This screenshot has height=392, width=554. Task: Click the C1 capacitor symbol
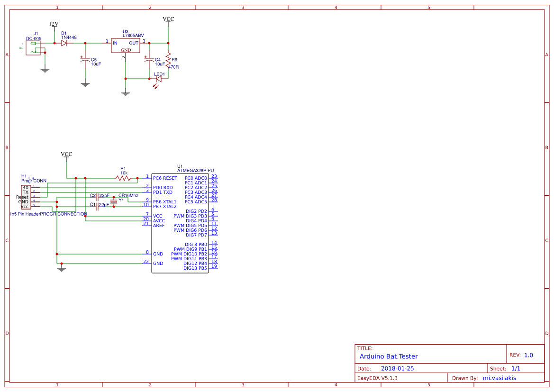[97, 206]
